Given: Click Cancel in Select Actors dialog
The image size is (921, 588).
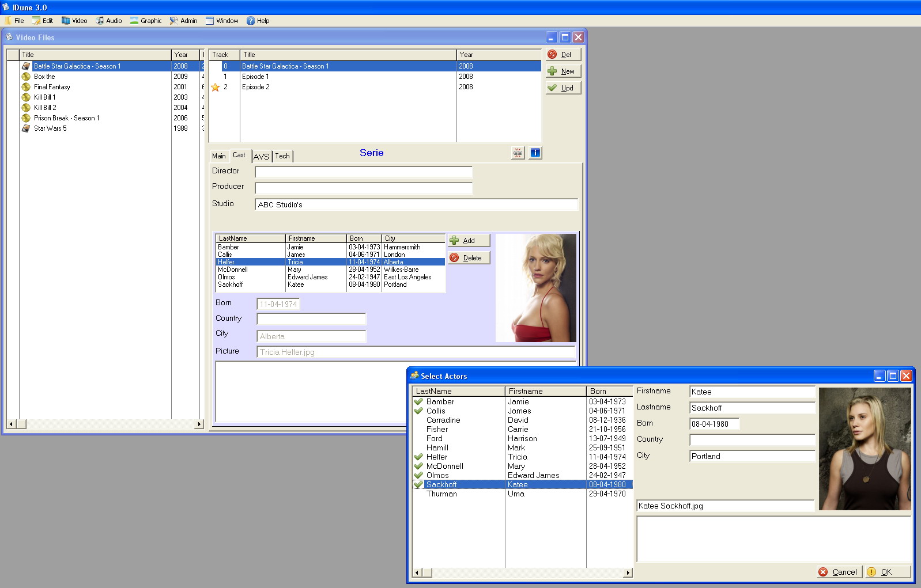Looking at the screenshot, I should pos(839,572).
